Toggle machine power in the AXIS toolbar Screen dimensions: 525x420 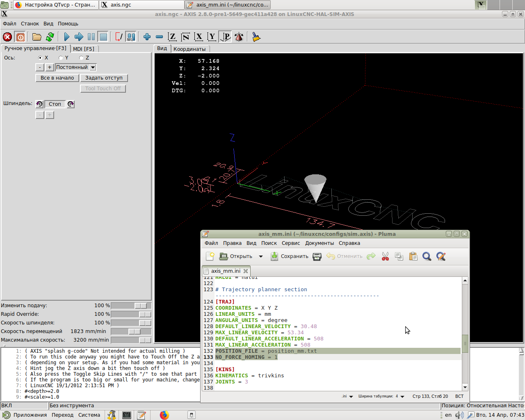(20, 37)
